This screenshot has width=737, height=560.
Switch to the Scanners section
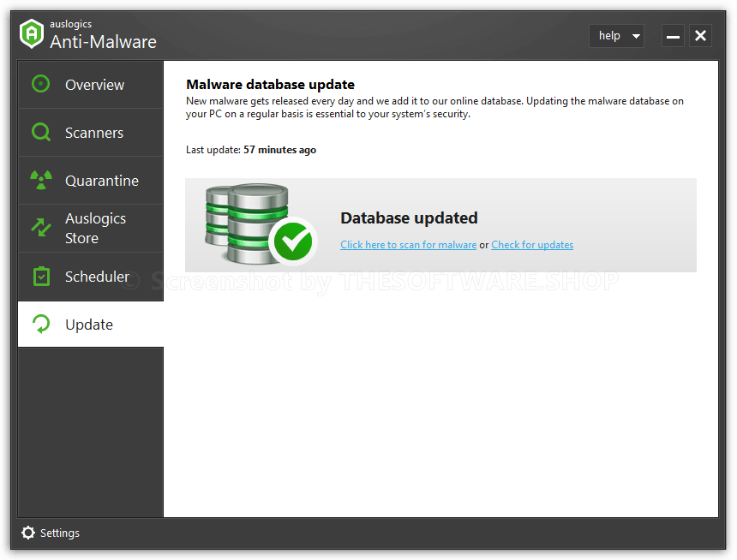click(91, 133)
